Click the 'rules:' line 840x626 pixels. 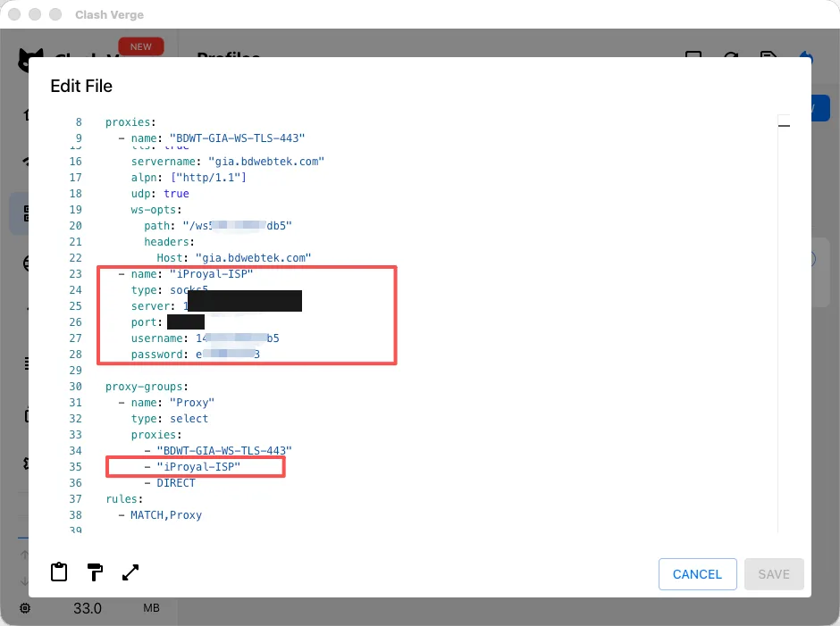coord(124,498)
